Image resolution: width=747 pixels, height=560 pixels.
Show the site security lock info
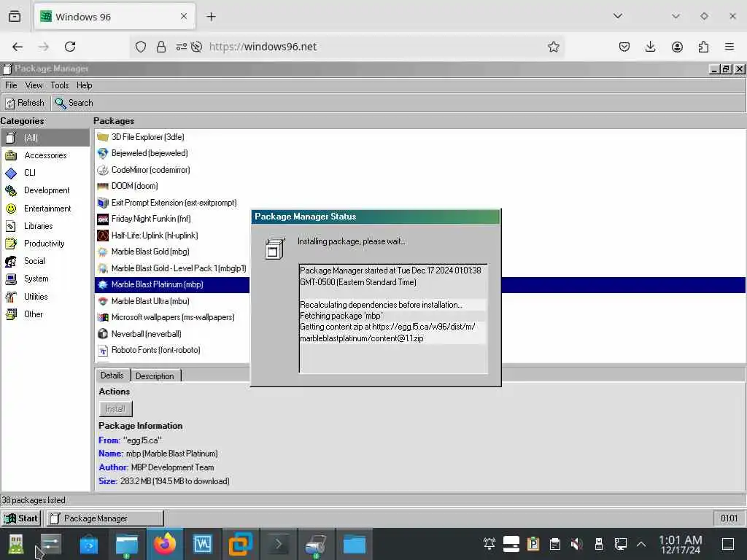click(x=161, y=47)
